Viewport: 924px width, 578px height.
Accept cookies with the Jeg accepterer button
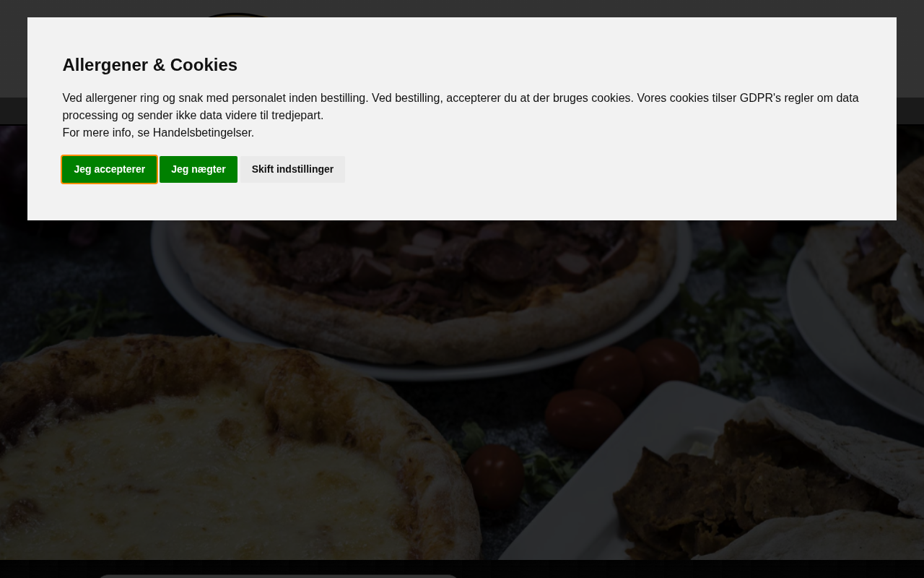(109, 169)
